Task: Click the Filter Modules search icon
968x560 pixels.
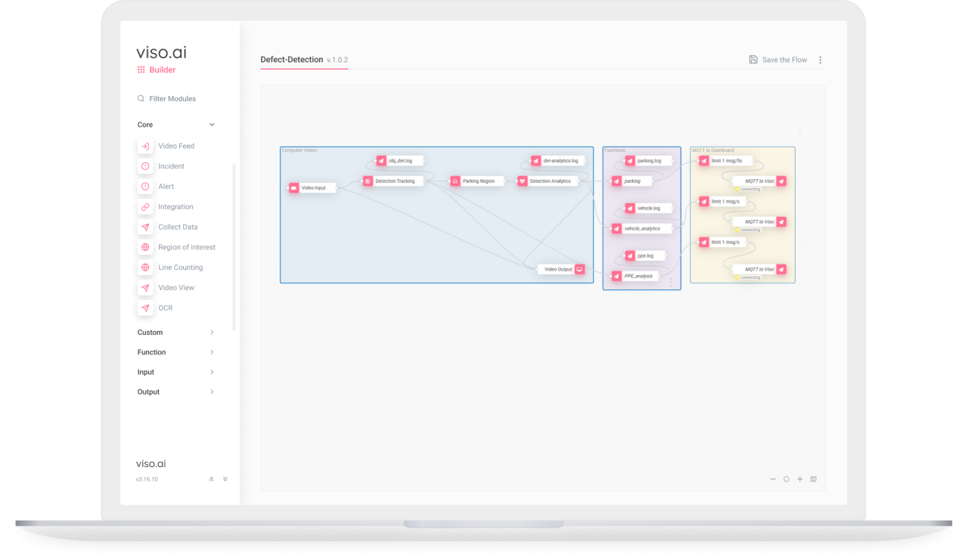Action: tap(141, 99)
